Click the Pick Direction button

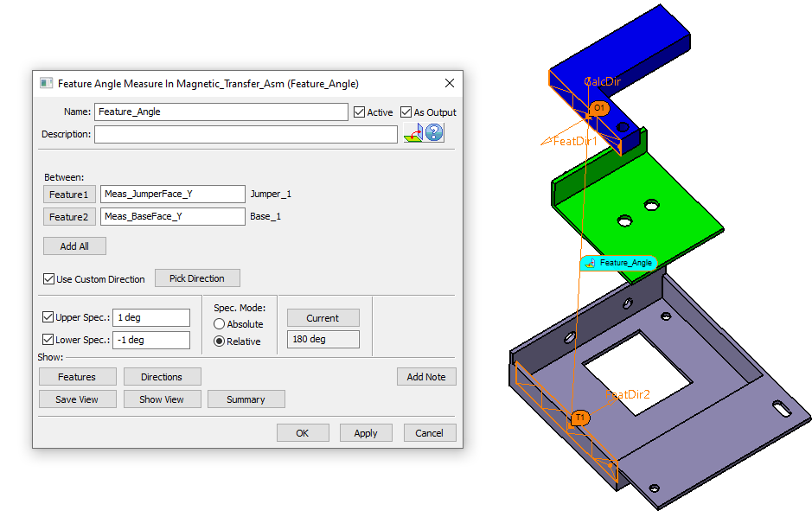[x=197, y=278]
